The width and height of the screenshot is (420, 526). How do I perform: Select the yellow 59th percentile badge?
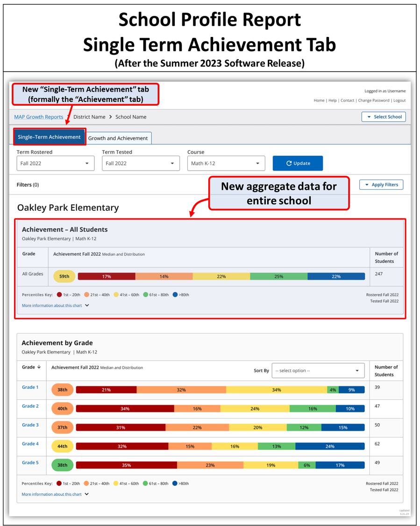[x=64, y=276]
